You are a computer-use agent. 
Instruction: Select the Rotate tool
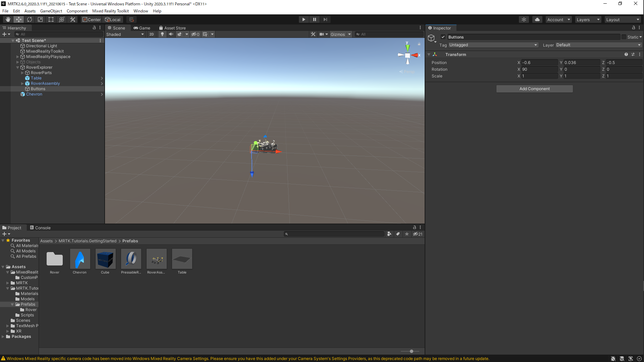[30, 19]
